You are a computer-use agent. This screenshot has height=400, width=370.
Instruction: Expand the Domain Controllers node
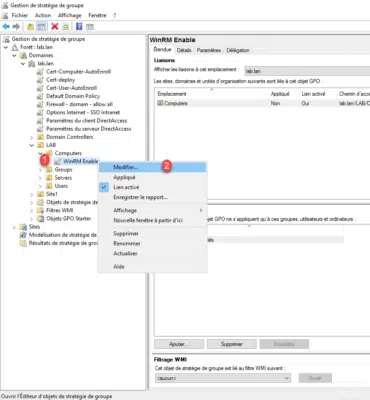pos(32,137)
